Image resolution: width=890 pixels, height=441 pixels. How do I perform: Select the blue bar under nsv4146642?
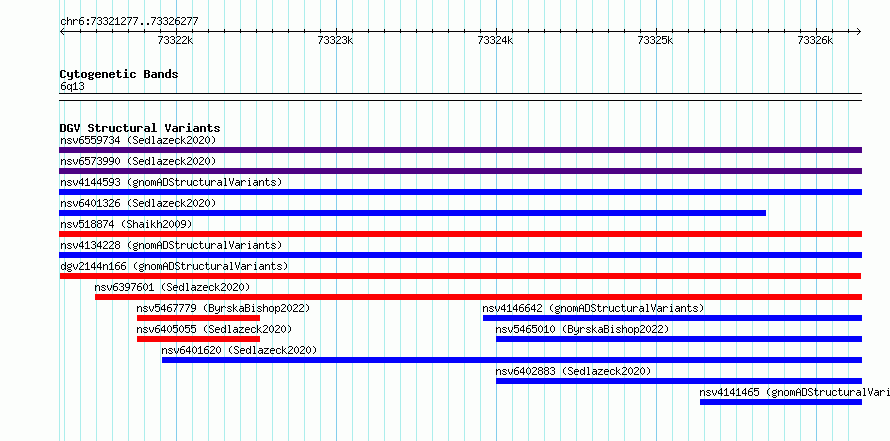point(672,318)
